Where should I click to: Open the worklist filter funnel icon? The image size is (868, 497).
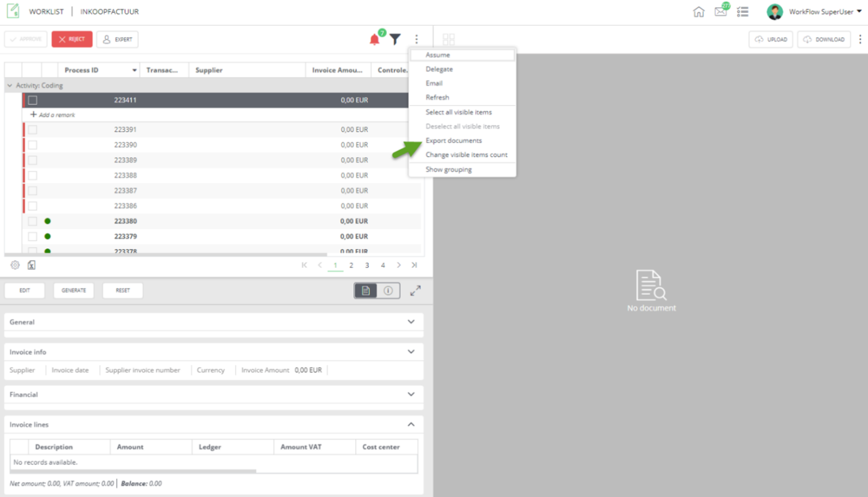(x=395, y=39)
